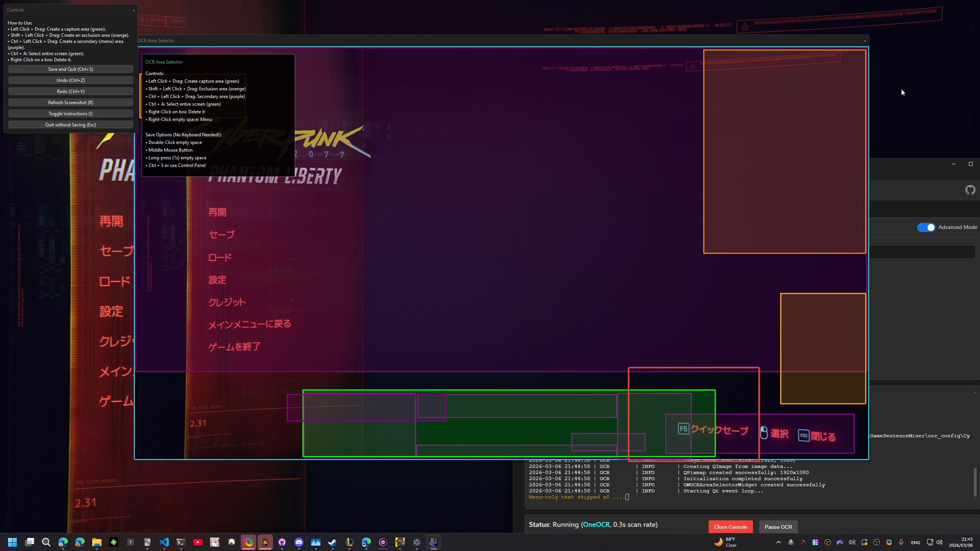Open Discord from the taskbar
Viewport: 980px width, 551px height.
tap(299, 542)
